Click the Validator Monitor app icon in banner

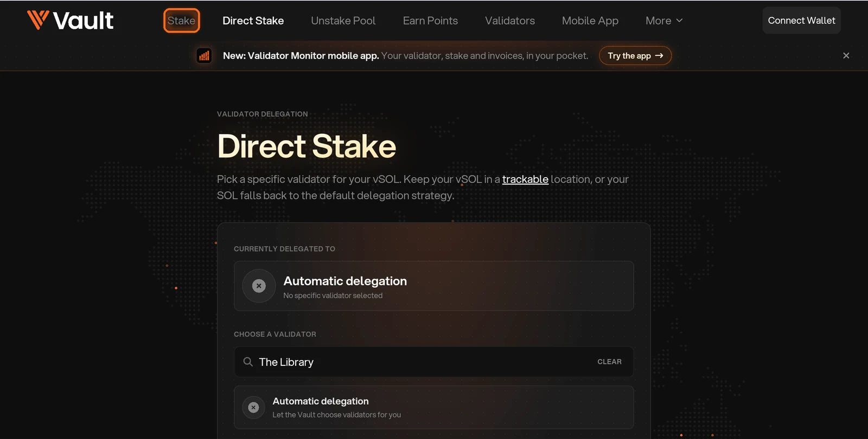pyautogui.click(x=204, y=56)
